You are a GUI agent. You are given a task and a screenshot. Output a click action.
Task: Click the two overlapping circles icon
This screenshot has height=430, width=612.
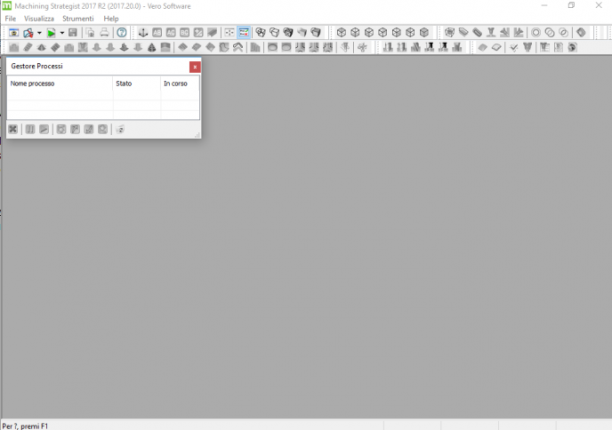pyautogui.click(x=550, y=32)
